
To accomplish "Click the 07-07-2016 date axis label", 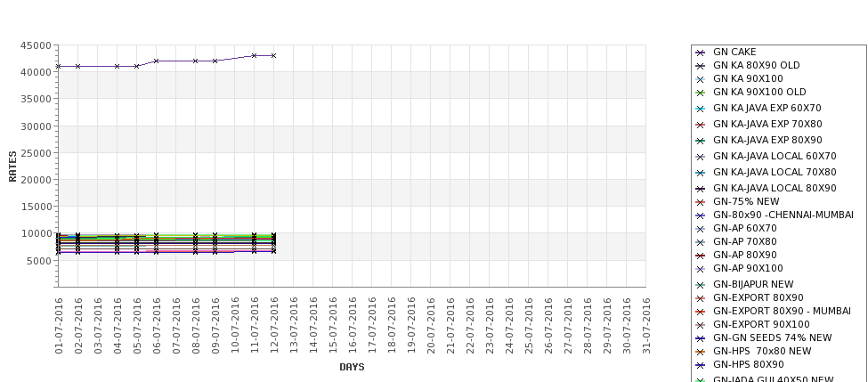I will 176,326.
